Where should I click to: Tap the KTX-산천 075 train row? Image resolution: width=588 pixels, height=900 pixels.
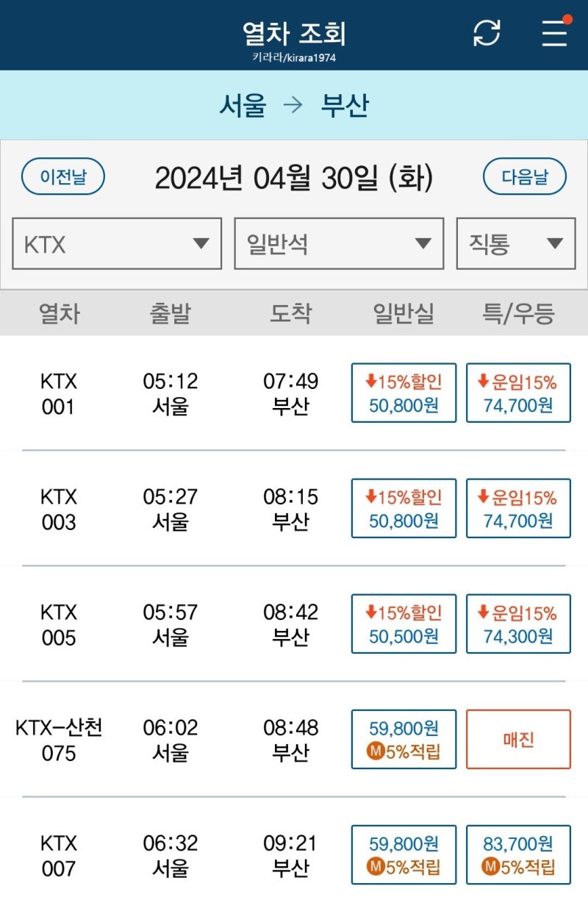tap(294, 739)
